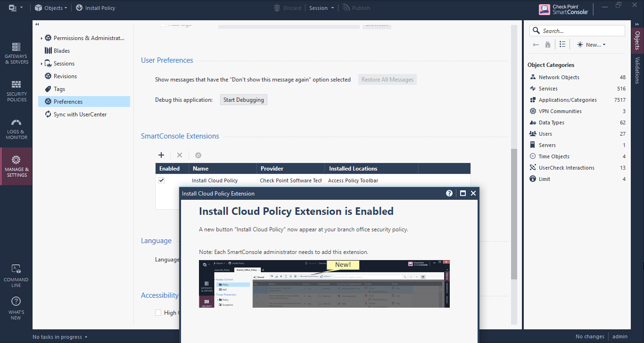The width and height of the screenshot is (644, 343).
Task: Click Discard in the top bar
Action: (288, 8)
